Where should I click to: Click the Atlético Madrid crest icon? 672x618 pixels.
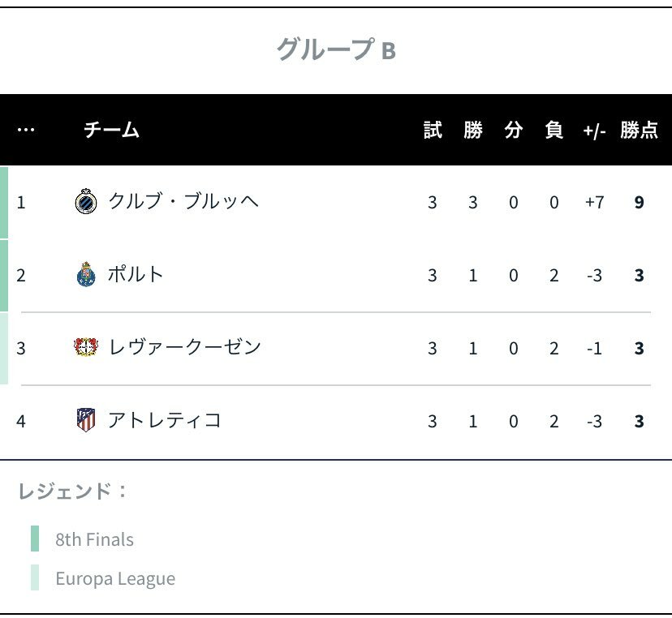(x=86, y=420)
